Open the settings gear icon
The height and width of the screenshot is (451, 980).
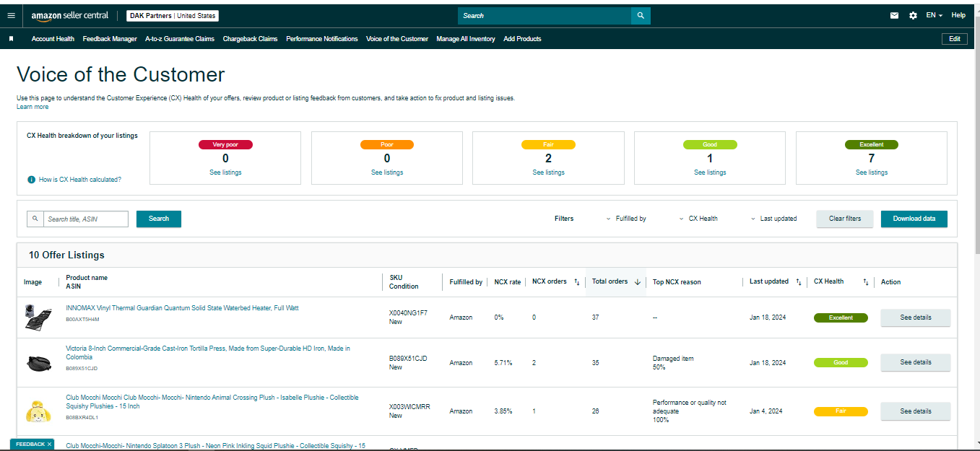pos(913,15)
